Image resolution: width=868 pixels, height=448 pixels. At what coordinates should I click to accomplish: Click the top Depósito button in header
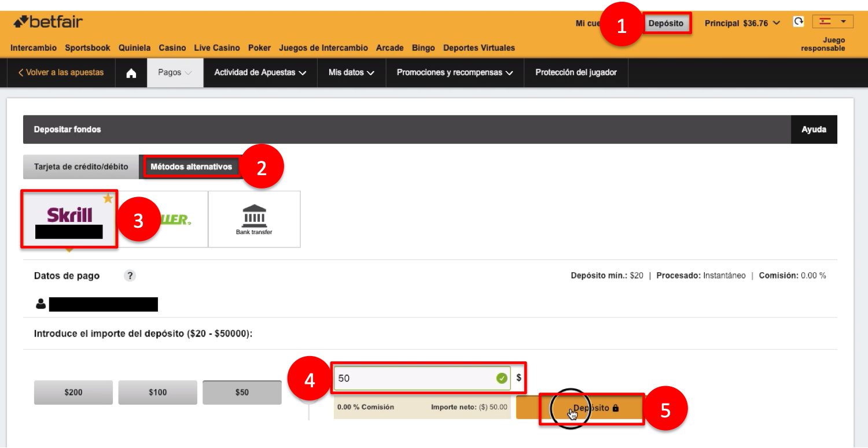point(666,24)
